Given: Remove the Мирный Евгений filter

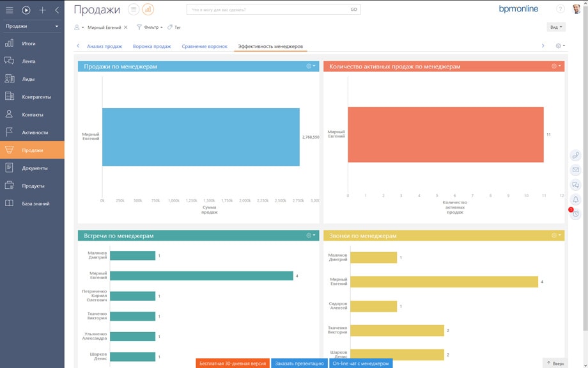Looking at the screenshot, I should pyautogui.click(x=126, y=27).
